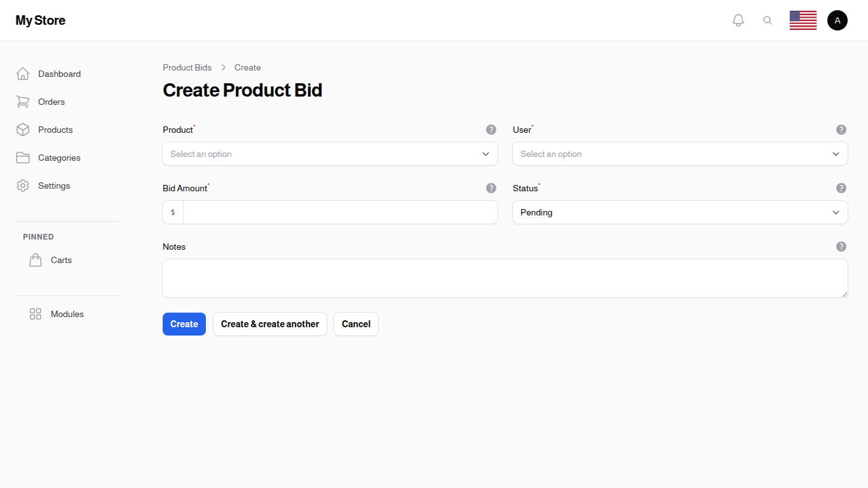The image size is (868, 488).
Task: Navigate to Product Bids breadcrumb
Action: click(187, 67)
